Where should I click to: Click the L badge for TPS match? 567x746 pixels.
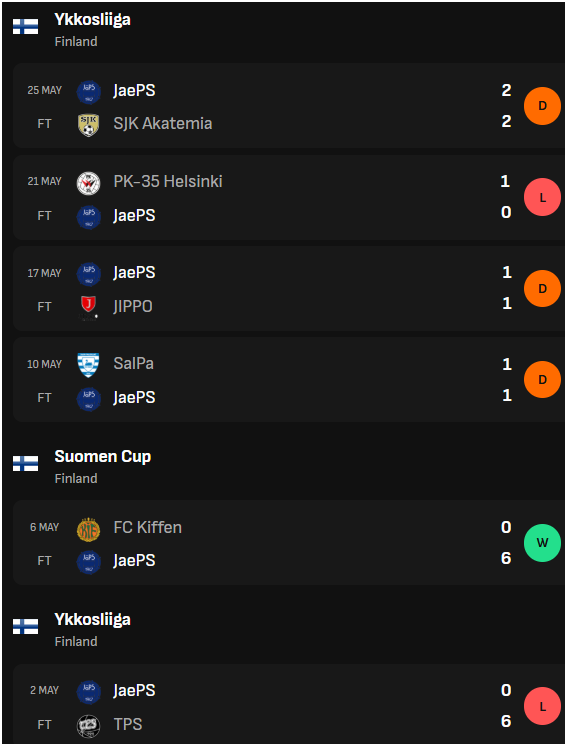(x=542, y=706)
